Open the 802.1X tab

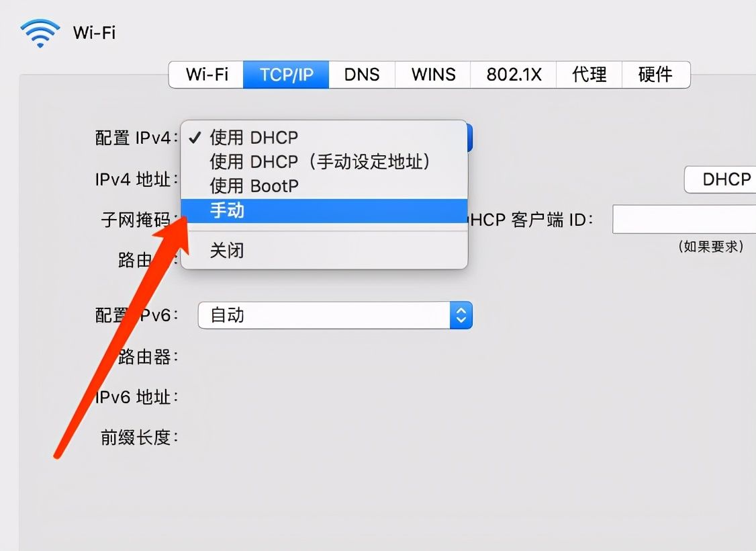[x=513, y=75]
